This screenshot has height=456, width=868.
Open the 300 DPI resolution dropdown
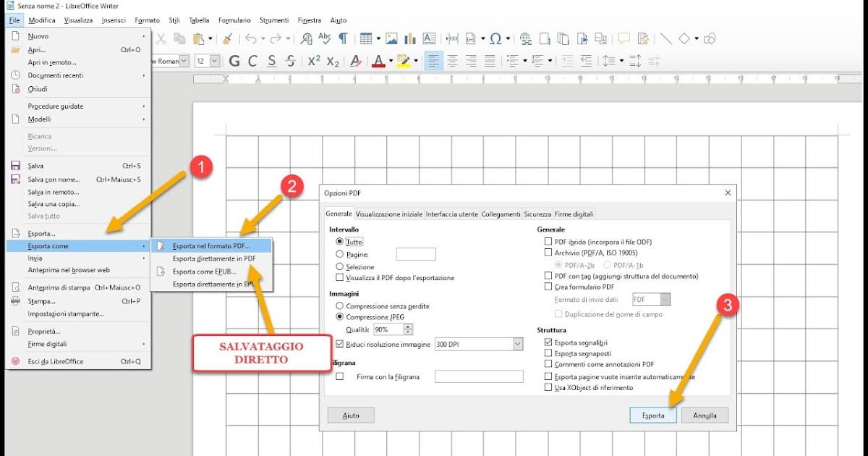pos(518,345)
